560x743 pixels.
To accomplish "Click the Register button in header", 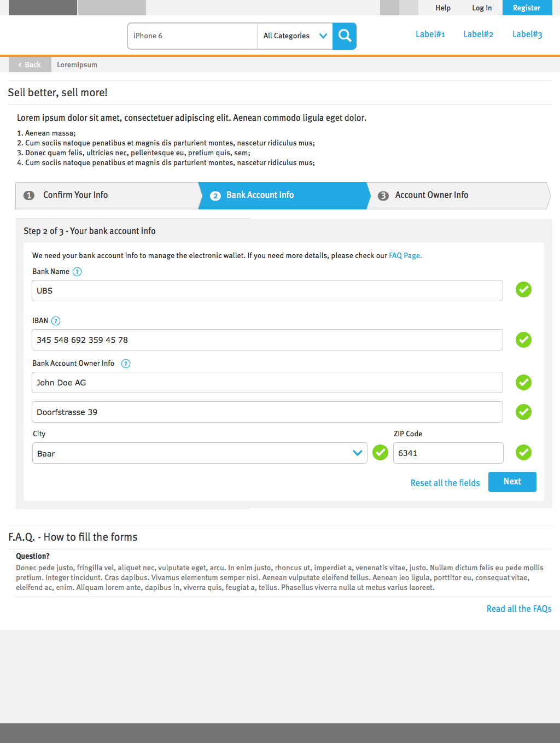I will pos(527,8).
